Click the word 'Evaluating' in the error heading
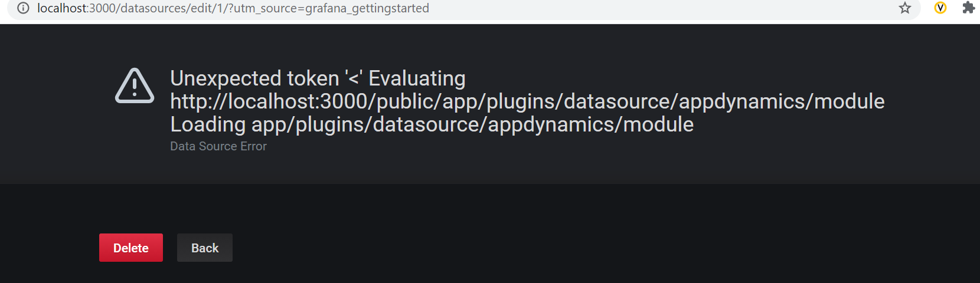The height and width of the screenshot is (283, 980). click(417, 78)
